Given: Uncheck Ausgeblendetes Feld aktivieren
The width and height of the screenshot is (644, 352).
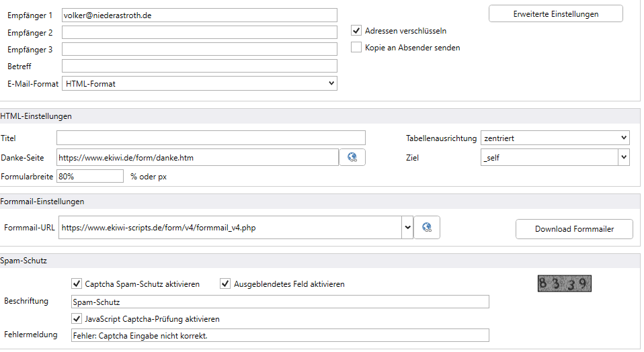Looking at the screenshot, I should [x=225, y=284].
